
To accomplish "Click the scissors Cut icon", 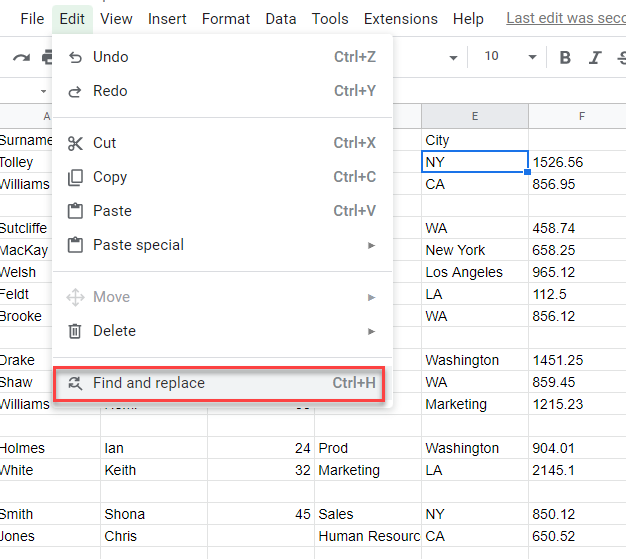I will click(x=76, y=143).
